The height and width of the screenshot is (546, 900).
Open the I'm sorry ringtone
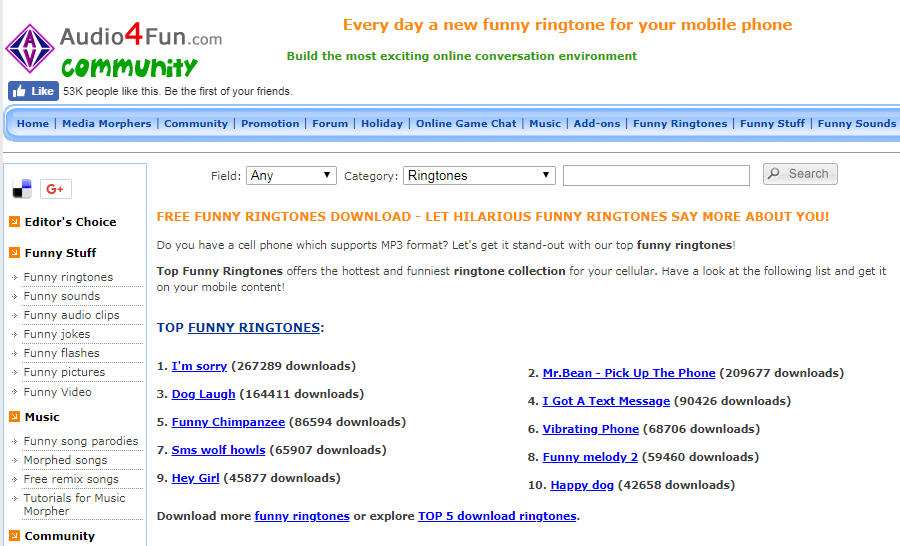coord(199,366)
